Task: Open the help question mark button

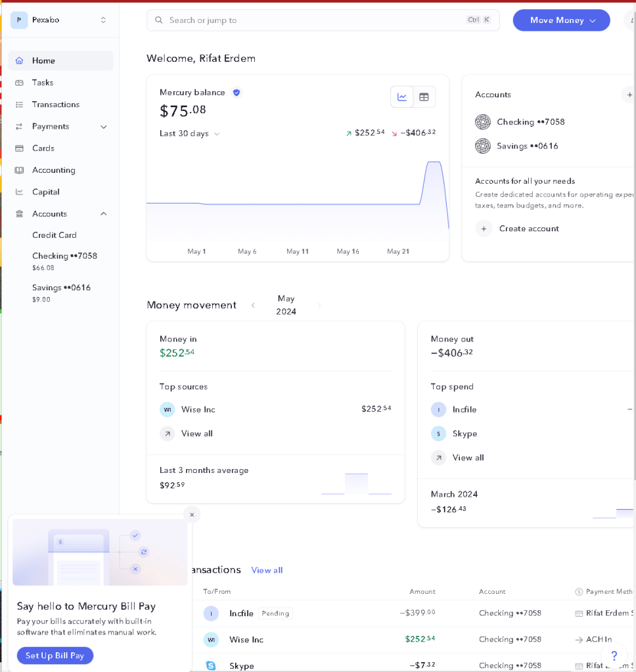Action: tap(614, 656)
